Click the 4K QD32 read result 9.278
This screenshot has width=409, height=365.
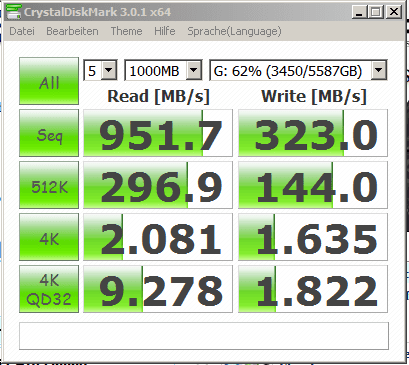(158, 289)
